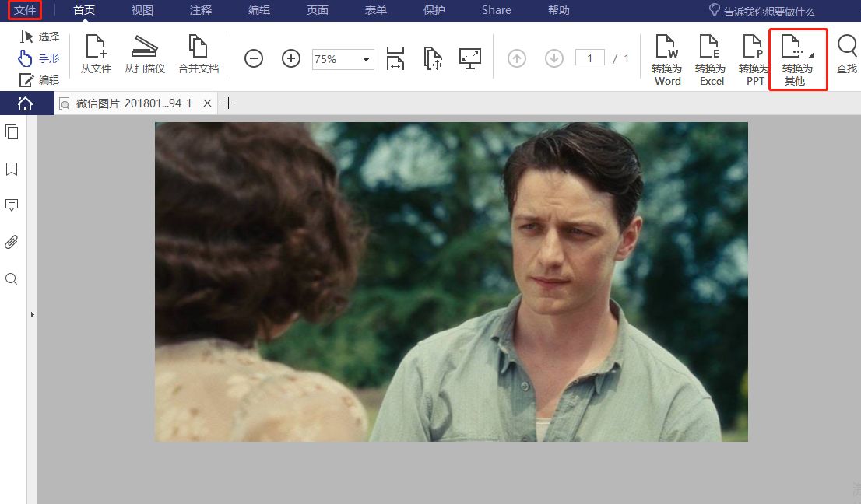The height and width of the screenshot is (504, 861).
Task: Go to next page arrow
Action: 554,58
